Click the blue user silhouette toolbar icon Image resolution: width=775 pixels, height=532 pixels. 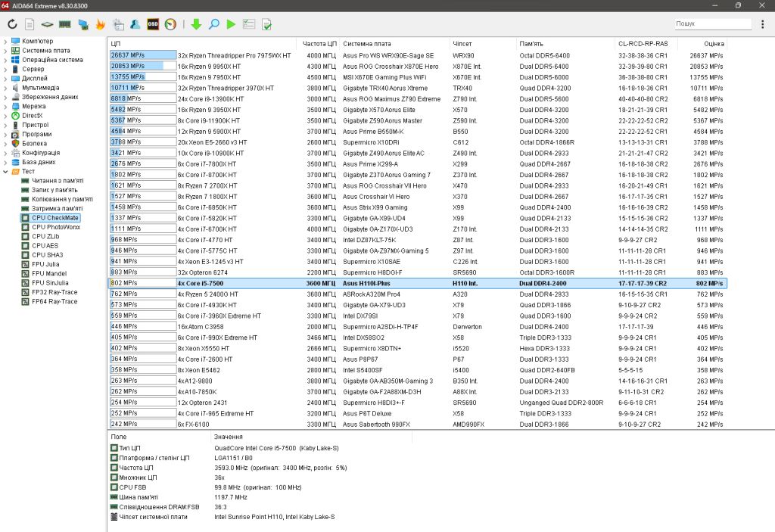135,24
